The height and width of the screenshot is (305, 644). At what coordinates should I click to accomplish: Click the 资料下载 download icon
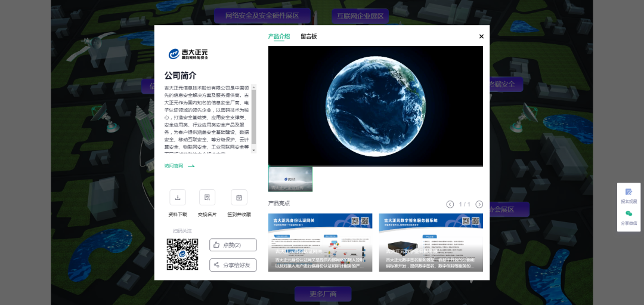(178, 197)
